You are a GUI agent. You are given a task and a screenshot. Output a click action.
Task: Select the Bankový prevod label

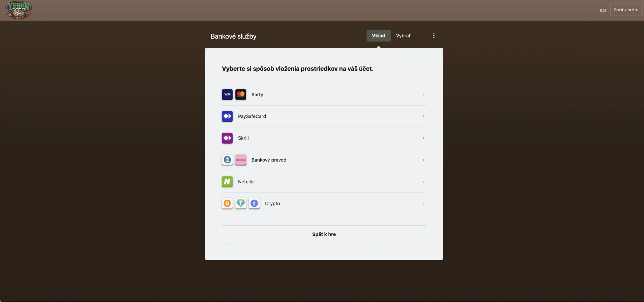click(x=269, y=160)
